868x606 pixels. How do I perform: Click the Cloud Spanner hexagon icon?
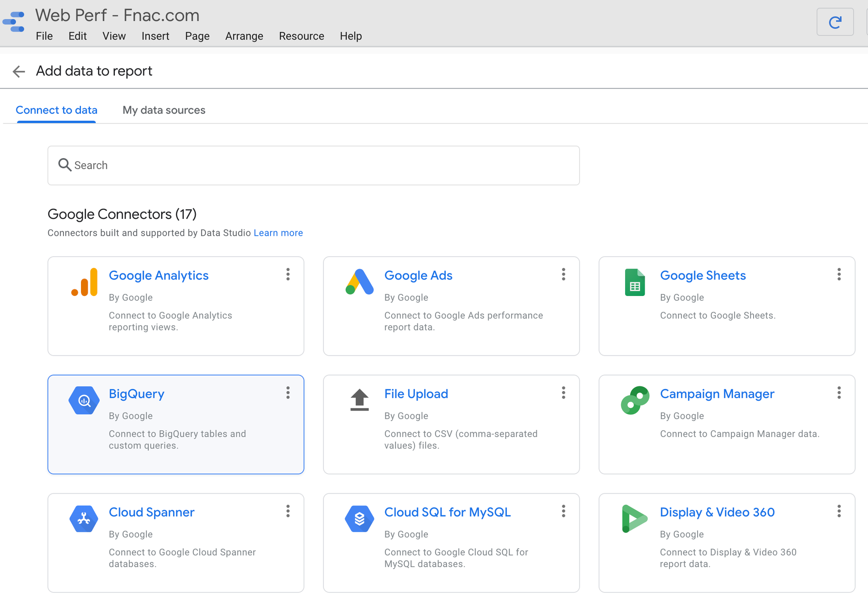coord(84,518)
